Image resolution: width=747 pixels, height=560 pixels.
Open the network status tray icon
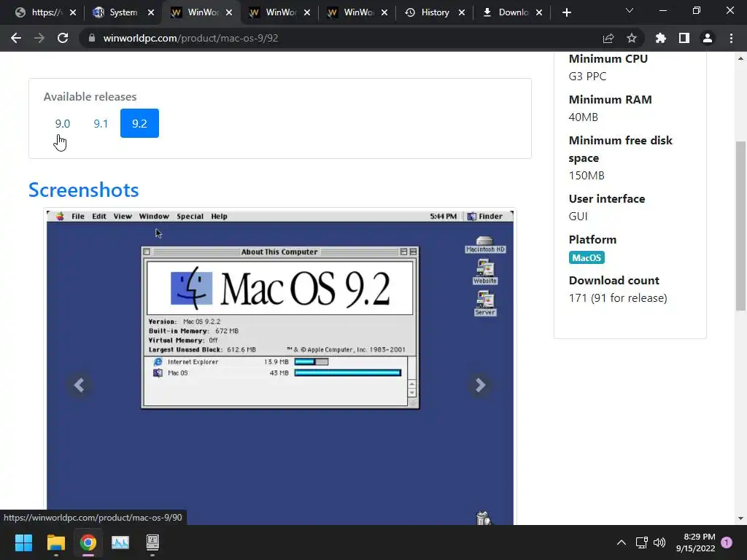641,542
